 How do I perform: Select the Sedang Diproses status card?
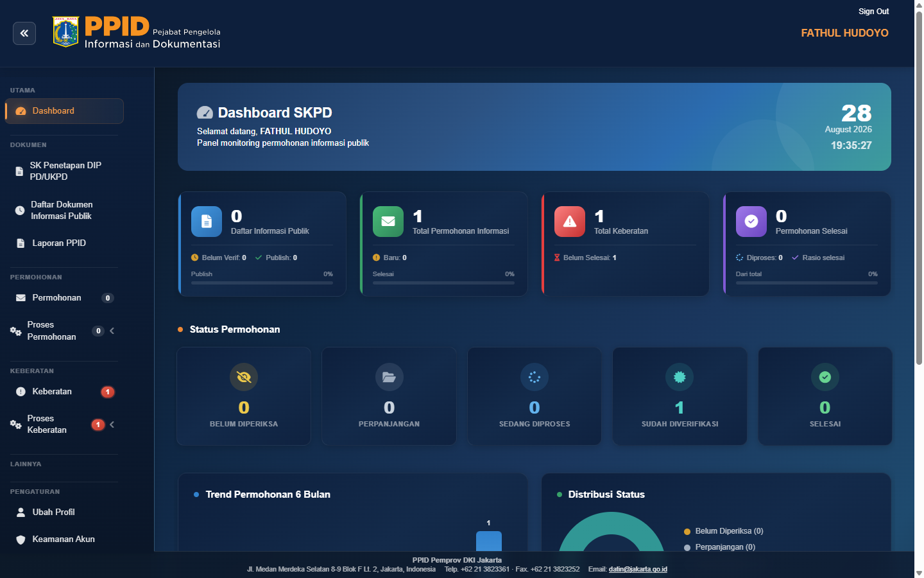point(535,396)
